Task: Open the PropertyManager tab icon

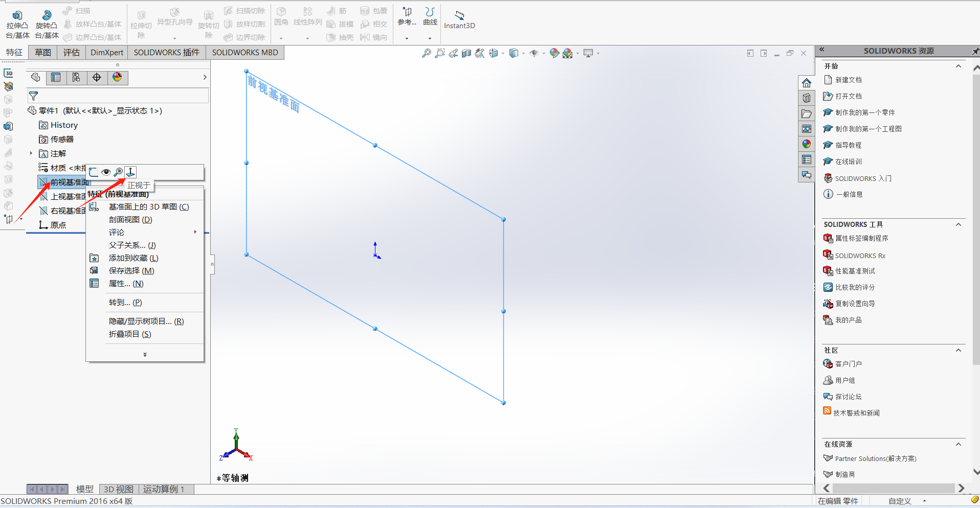Action: [x=56, y=77]
